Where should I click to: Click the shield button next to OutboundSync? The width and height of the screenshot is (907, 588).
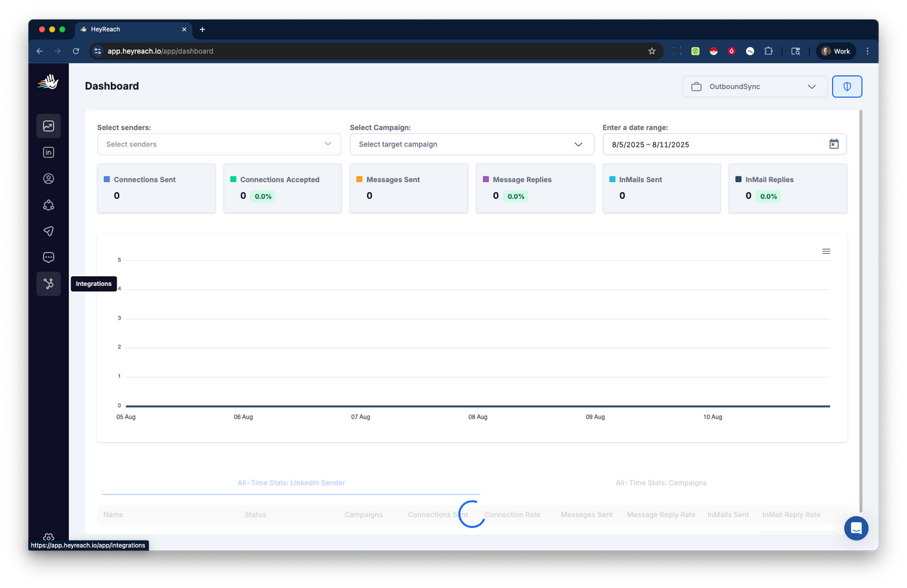[x=846, y=86]
